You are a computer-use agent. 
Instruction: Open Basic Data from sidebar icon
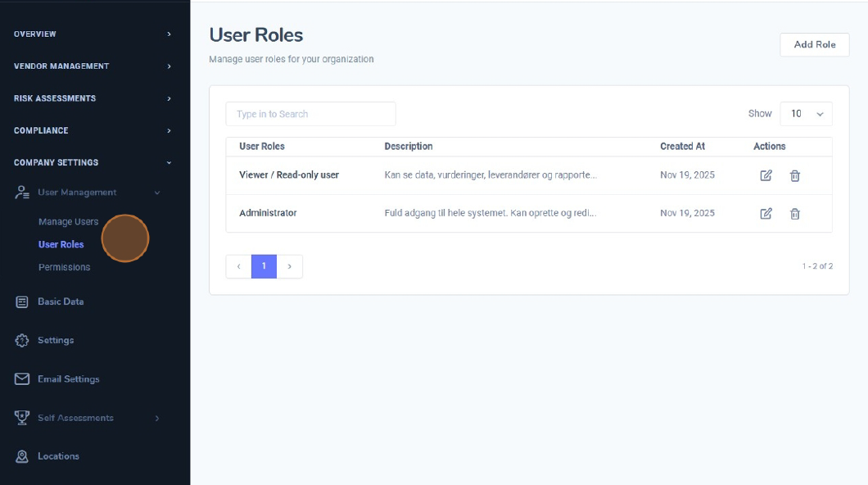23,301
